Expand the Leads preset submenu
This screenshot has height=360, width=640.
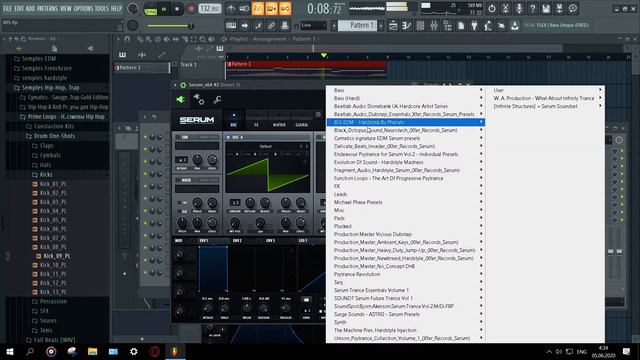405,194
